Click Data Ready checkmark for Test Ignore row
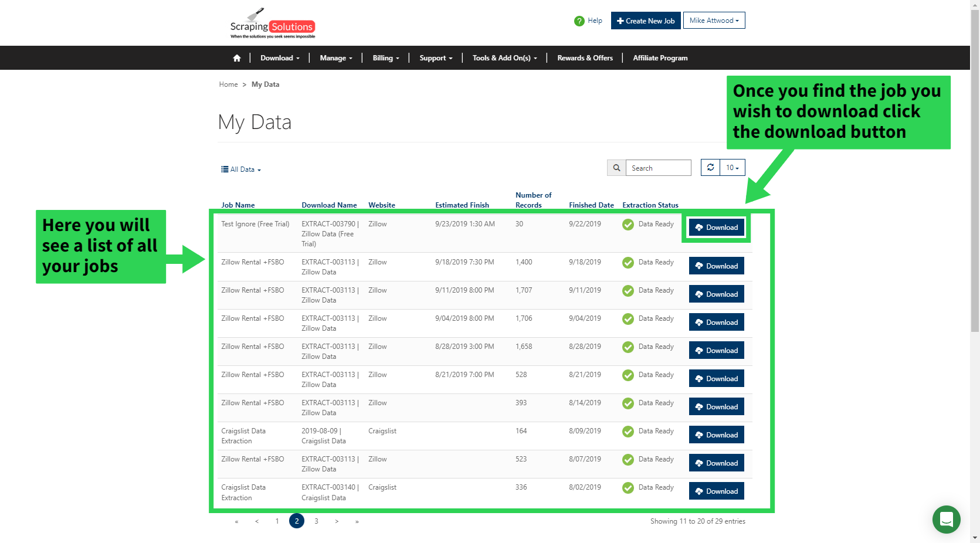This screenshot has width=980, height=543. [628, 225]
